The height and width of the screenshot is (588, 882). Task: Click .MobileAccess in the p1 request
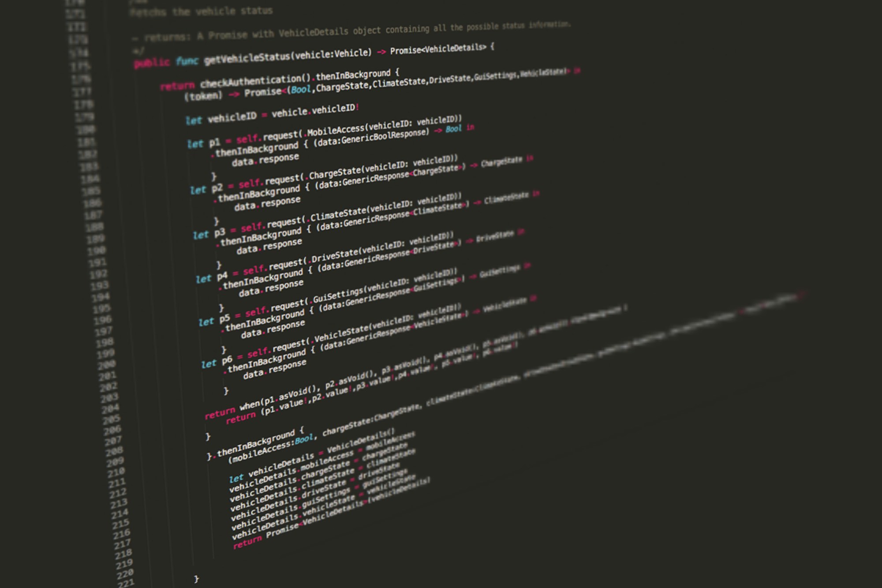(335, 131)
